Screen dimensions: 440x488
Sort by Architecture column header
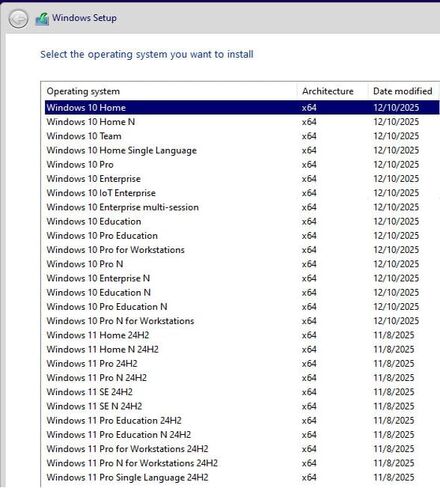pyautogui.click(x=332, y=91)
